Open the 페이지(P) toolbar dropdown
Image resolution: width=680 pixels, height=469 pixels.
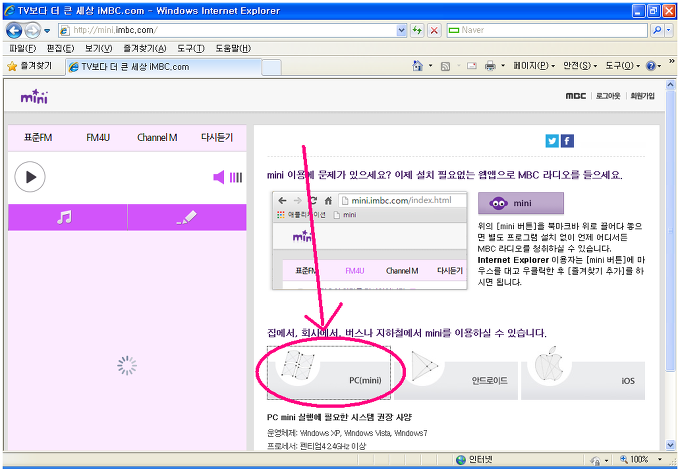[x=534, y=66]
